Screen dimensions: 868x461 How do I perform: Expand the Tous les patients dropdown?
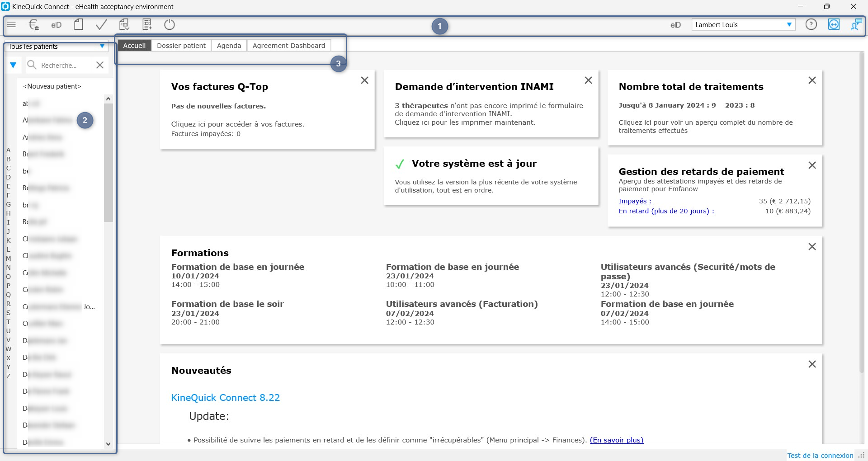(102, 46)
